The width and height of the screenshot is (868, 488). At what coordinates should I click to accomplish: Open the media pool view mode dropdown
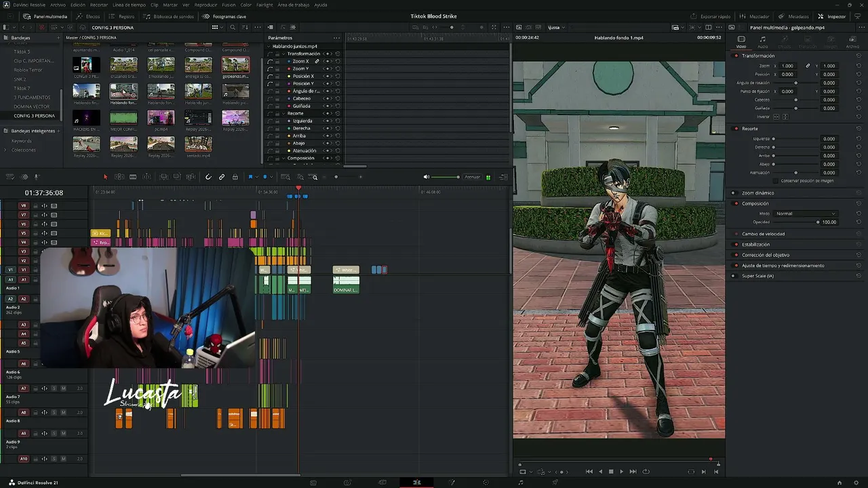[216, 27]
